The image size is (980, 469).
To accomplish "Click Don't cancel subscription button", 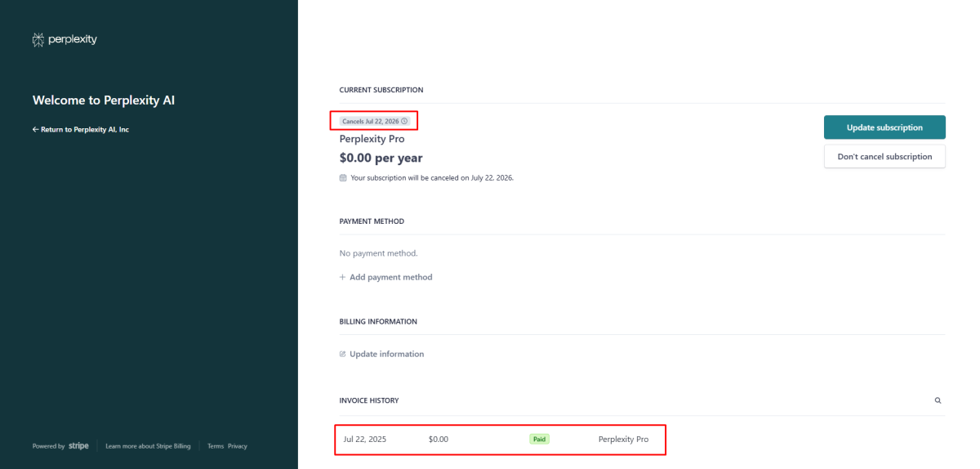I will click(884, 156).
